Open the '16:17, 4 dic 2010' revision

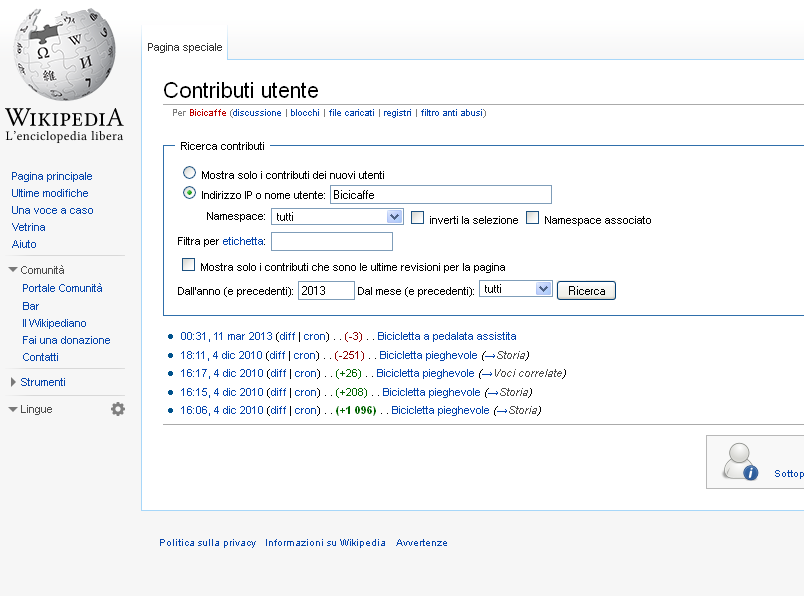click(222, 373)
